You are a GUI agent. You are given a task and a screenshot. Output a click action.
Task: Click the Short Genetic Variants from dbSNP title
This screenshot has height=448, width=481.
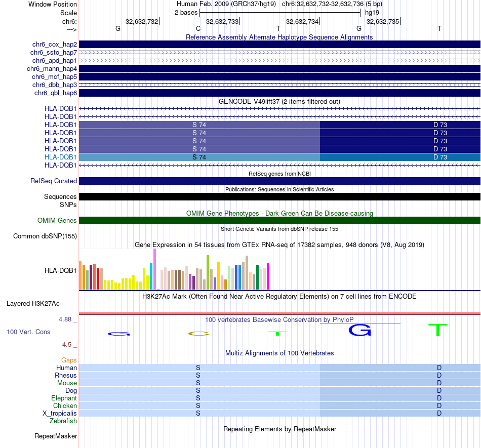click(279, 229)
